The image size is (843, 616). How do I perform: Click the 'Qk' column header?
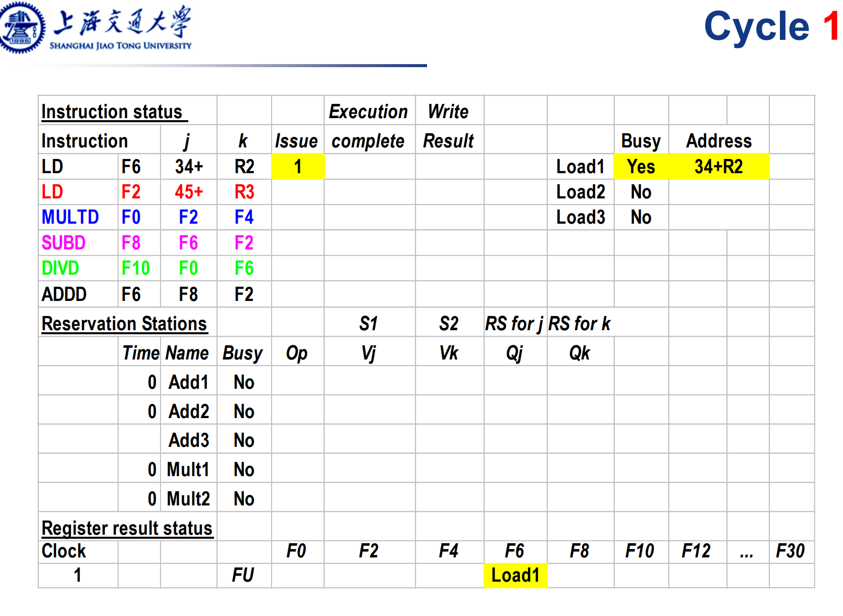tap(579, 353)
